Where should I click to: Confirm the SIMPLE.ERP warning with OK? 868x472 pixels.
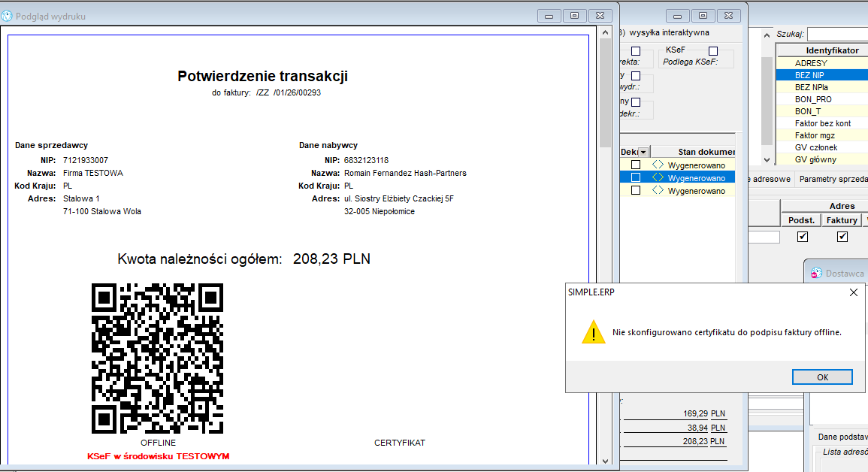[822, 377]
